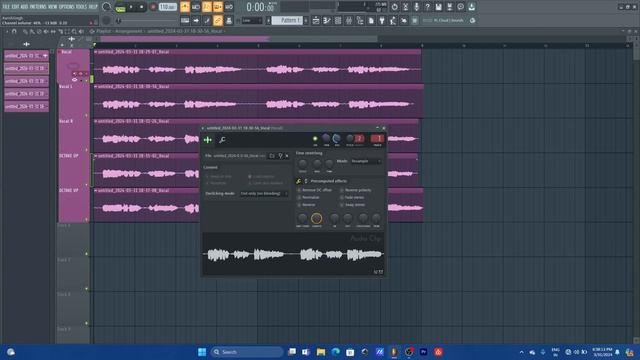Viewport: 640px width, 360px height.
Task: Enable Fade stereo option
Action: (x=352, y=198)
